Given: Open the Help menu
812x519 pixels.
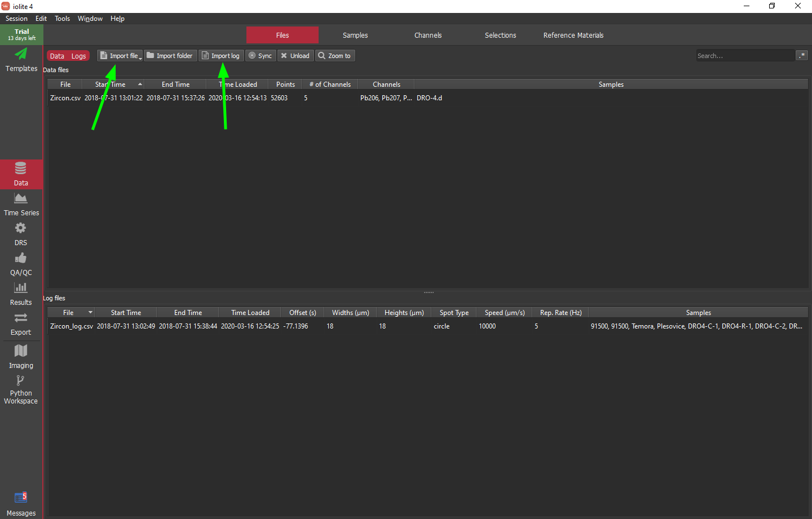Looking at the screenshot, I should point(117,19).
